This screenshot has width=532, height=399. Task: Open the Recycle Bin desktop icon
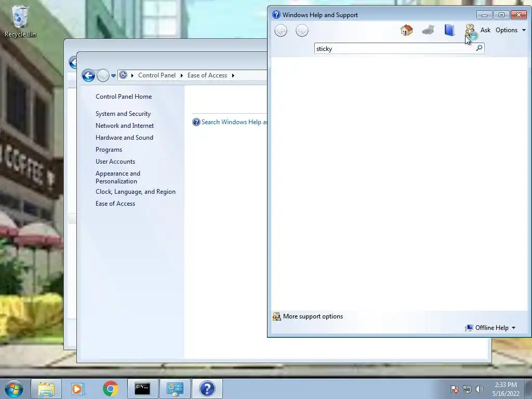click(x=20, y=21)
